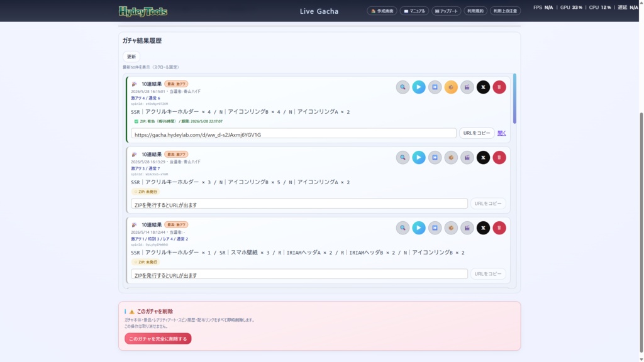644x362 pixels.
Task: Copy URL of the 16:15:01 result
Action: coord(477,133)
